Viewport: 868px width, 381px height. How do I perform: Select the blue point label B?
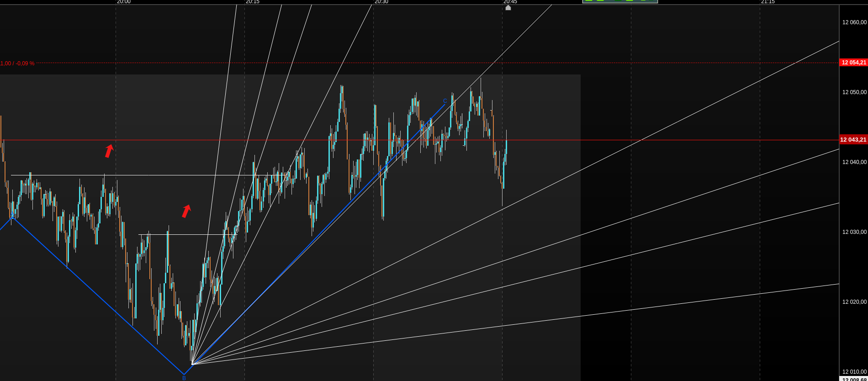pos(184,378)
